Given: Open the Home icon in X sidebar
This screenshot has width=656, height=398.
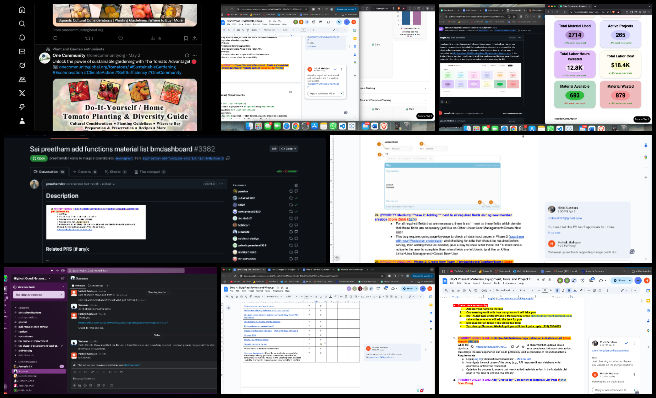Looking at the screenshot, I should [x=22, y=10].
